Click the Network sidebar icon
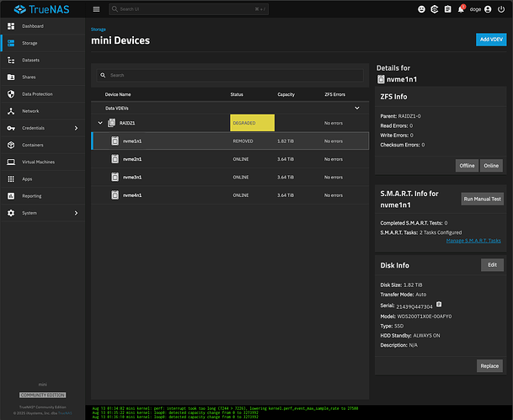This screenshot has width=513, height=420. point(11,111)
